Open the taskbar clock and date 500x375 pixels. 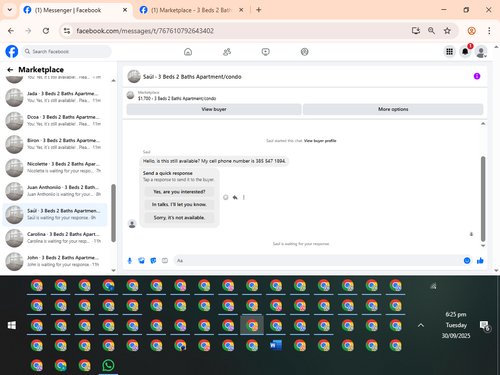click(456, 325)
